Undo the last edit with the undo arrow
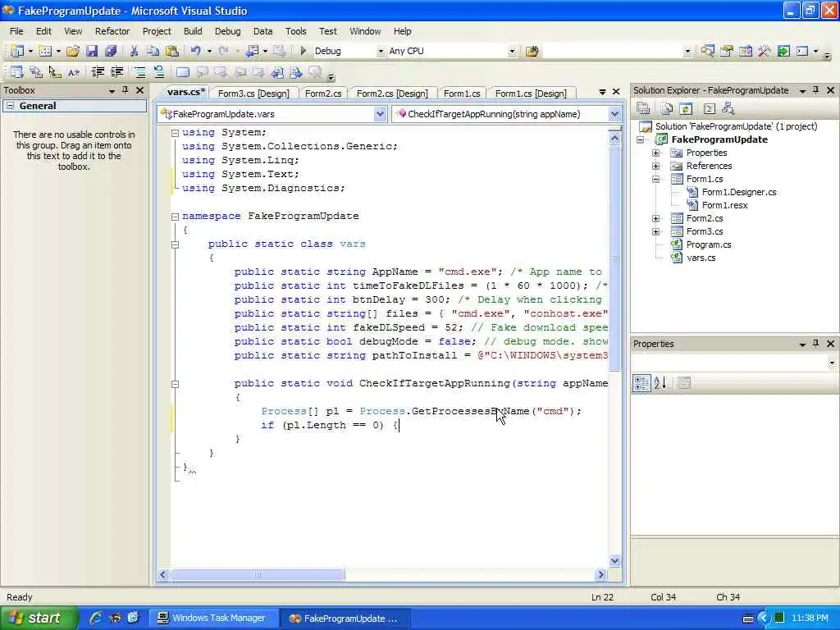 195,51
